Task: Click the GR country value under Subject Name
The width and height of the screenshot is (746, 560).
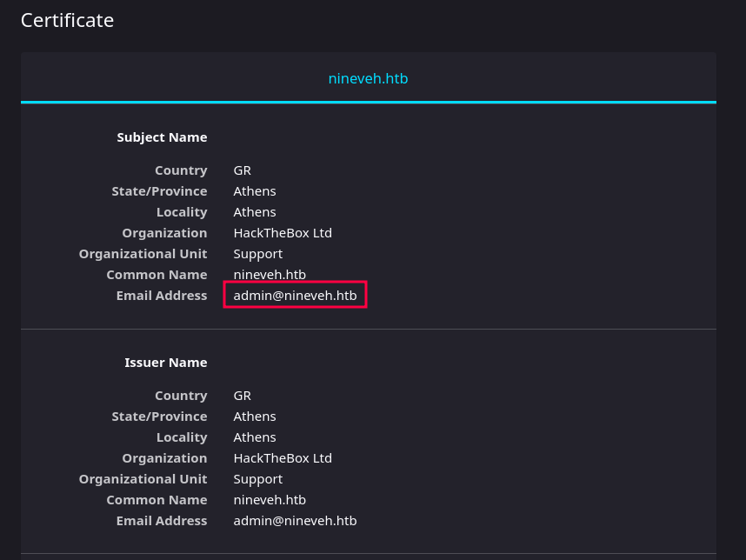Action: (x=243, y=170)
